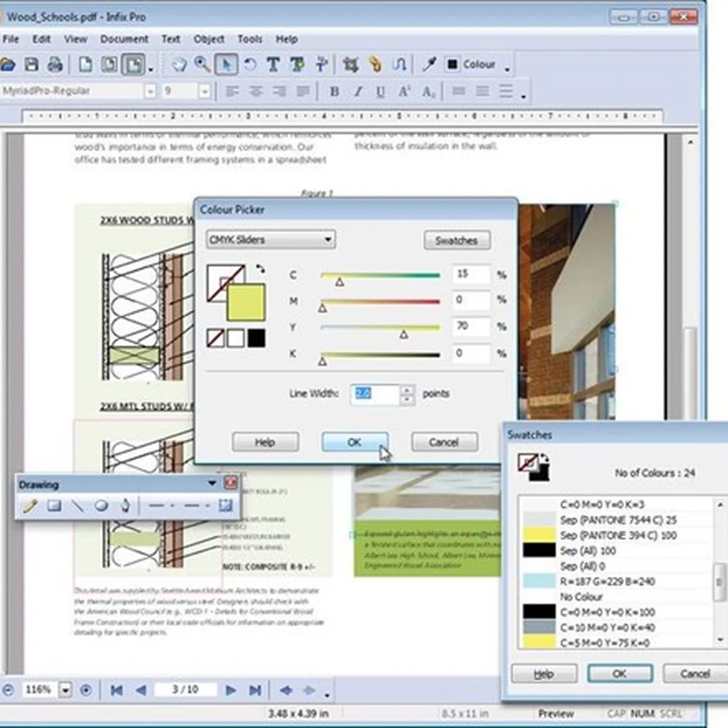The image size is (728, 728).
Task: Activate the Crop tool
Action: point(350,64)
